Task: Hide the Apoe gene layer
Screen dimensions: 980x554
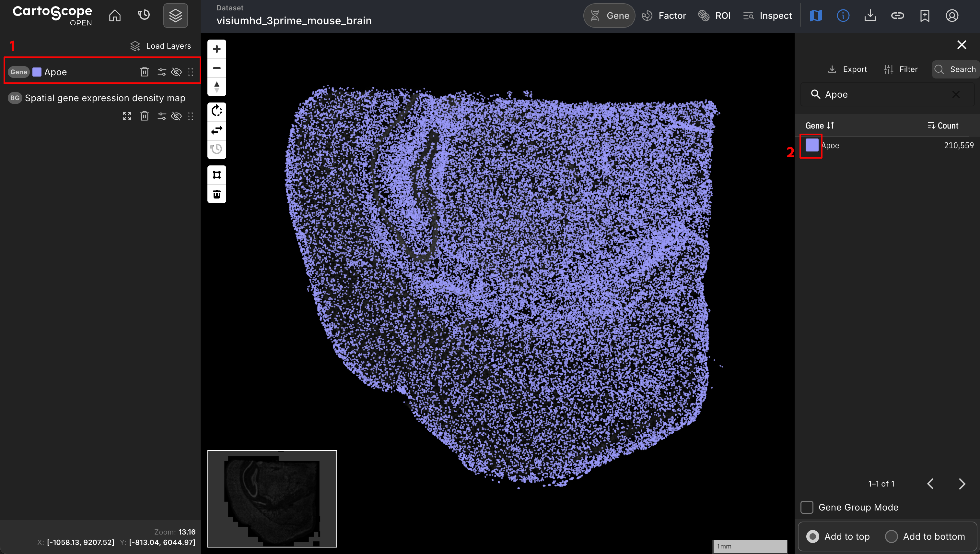Action: pyautogui.click(x=177, y=72)
